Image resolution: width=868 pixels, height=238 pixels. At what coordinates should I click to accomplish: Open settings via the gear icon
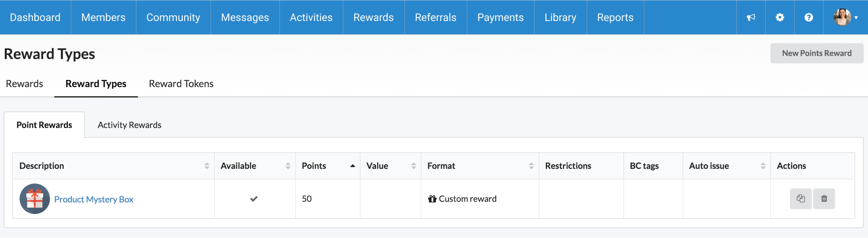tap(780, 17)
